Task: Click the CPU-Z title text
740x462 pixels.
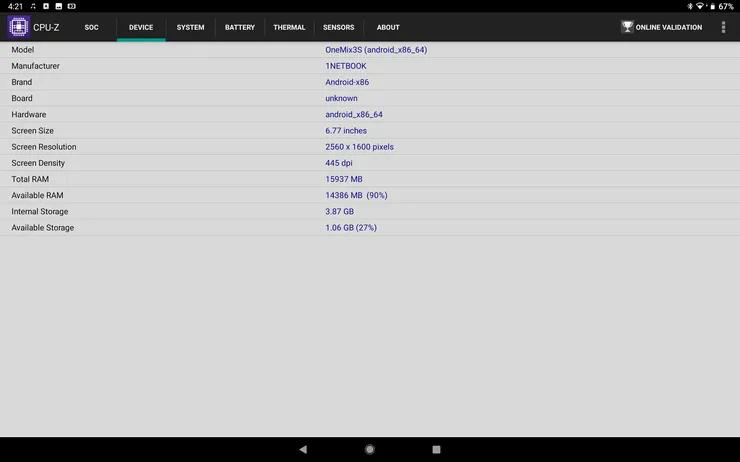Action: (46, 27)
